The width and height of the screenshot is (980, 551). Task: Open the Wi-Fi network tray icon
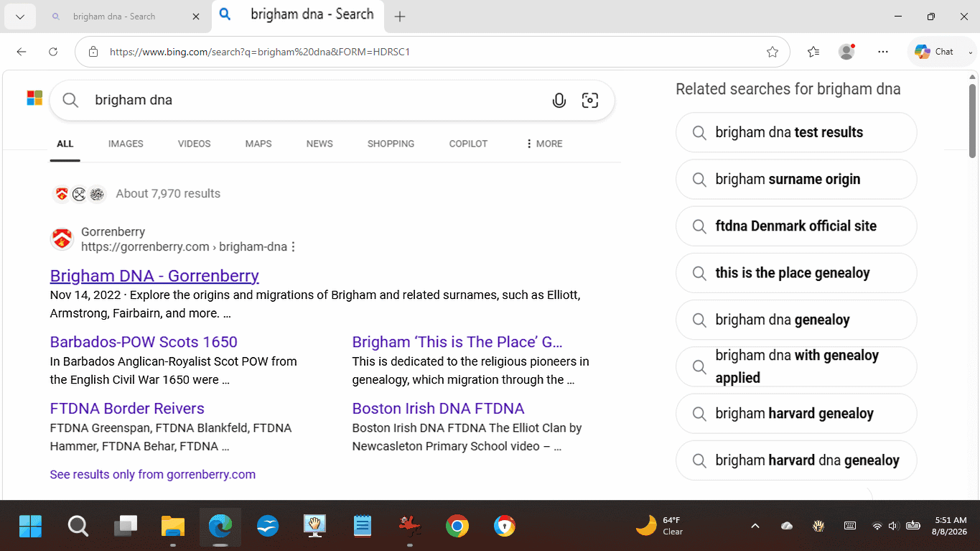coord(877,526)
